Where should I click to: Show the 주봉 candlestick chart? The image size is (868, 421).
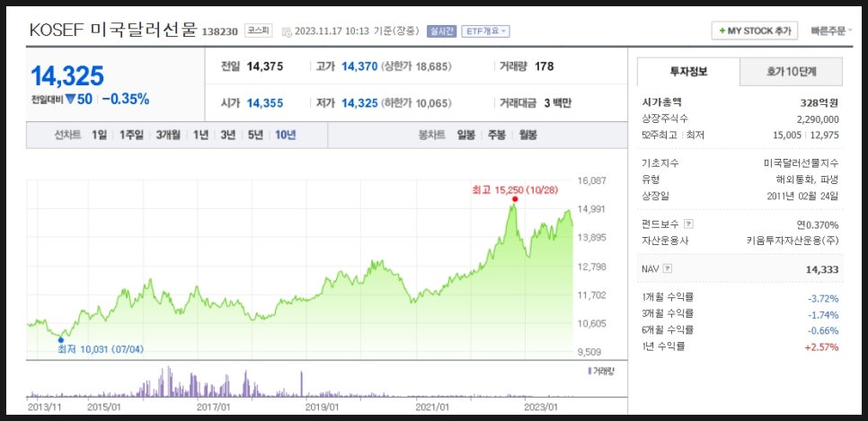(497, 135)
